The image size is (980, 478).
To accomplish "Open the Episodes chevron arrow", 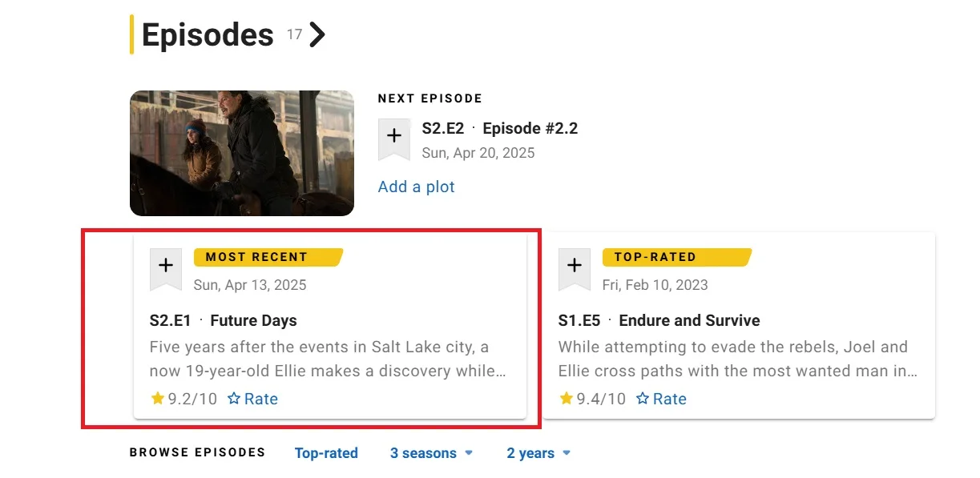I will pyautogui.click(x=318, y=35).
